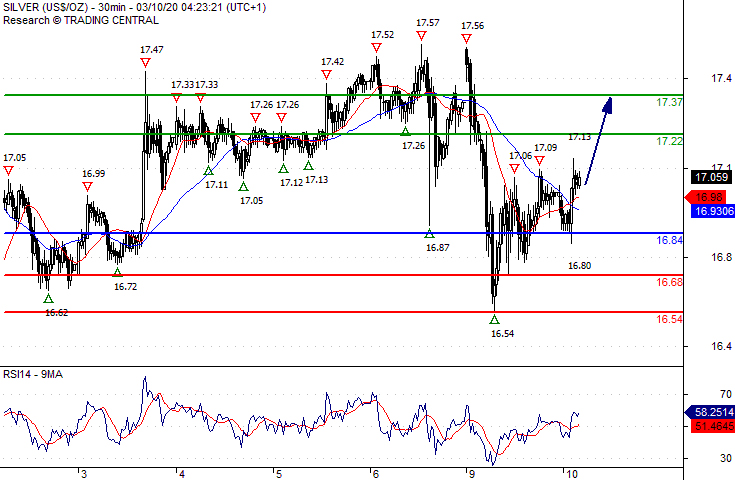735x480 pixels.
Task: Click the blue moving average tag 16.9306
Action: [x=713, y=211]
